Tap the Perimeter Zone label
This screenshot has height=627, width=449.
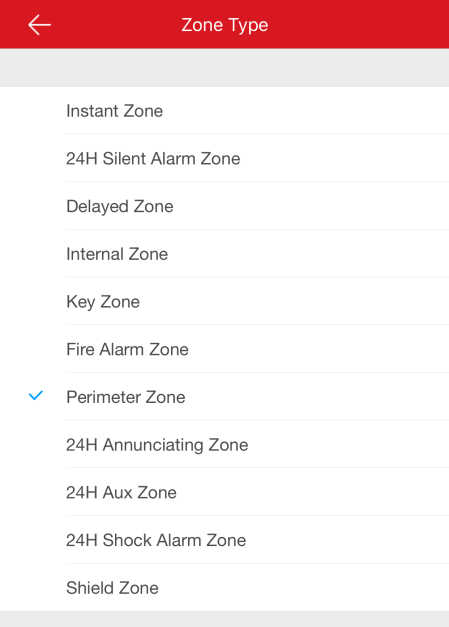pyautogui.click(x=126, y=397)
